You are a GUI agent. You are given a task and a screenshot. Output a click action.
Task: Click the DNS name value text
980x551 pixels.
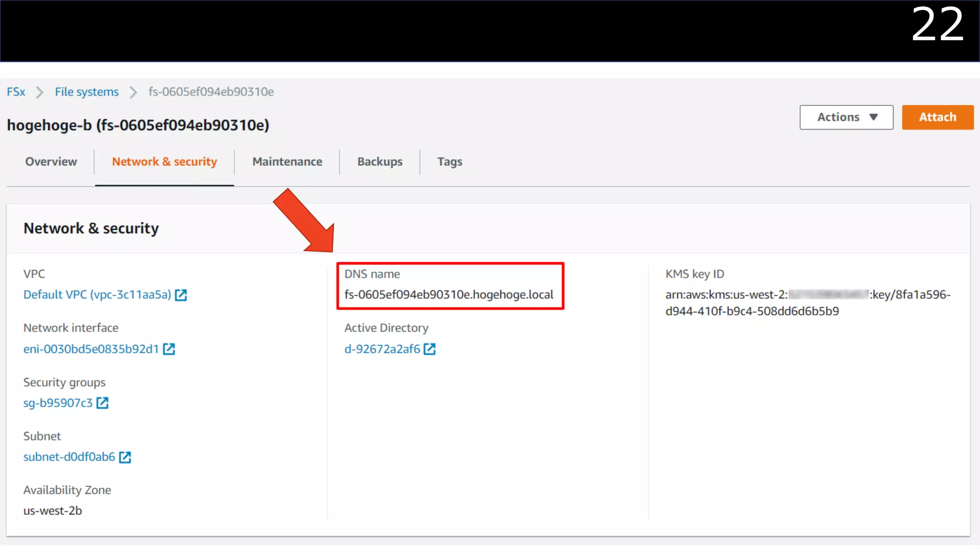coord(448,295)
